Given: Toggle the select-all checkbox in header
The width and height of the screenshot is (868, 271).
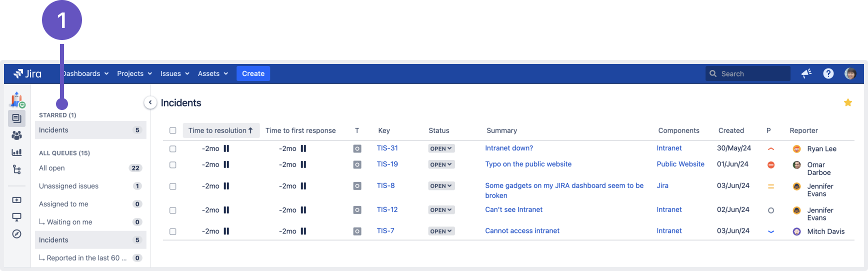Looking at the screenshot, I should tap(173, 130).
